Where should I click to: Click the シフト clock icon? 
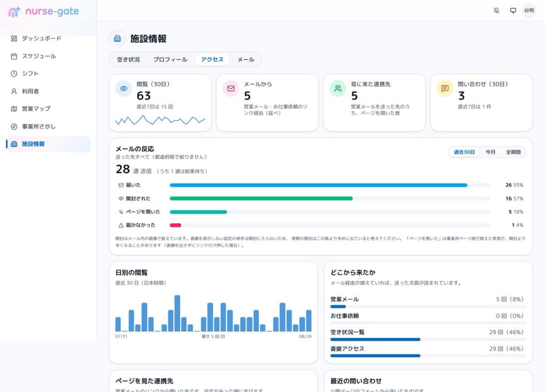14,73
